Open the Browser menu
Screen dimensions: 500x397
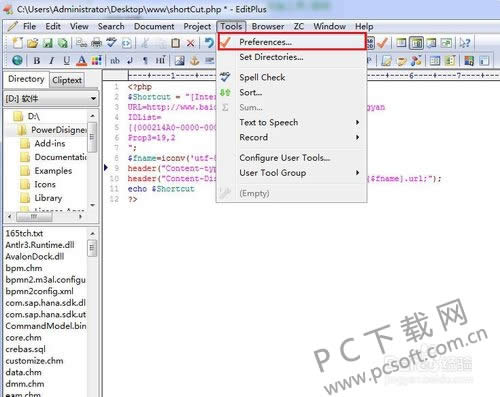coord(268,26)
